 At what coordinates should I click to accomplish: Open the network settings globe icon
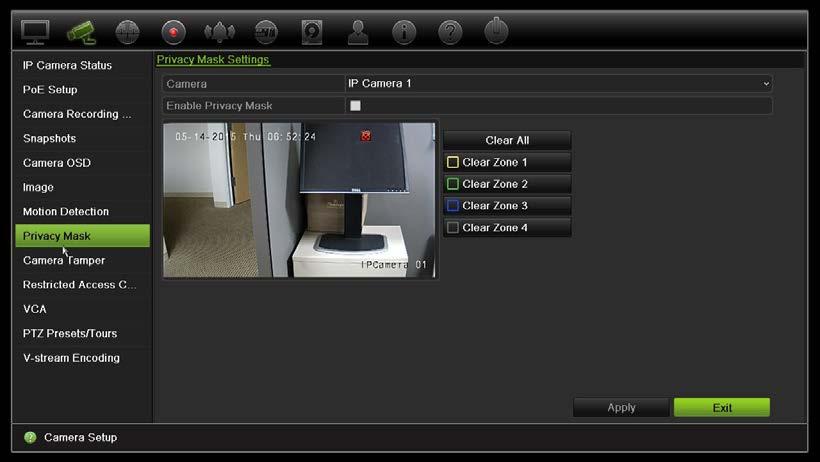(x=127, y=32)
